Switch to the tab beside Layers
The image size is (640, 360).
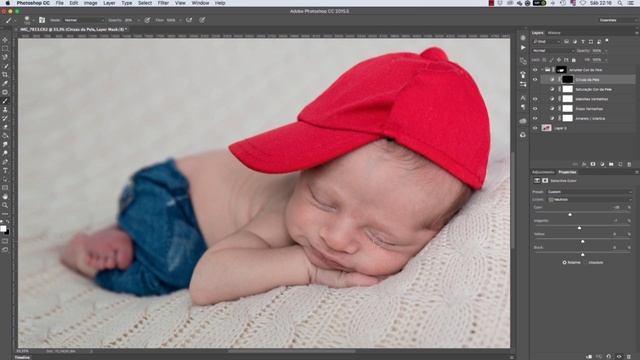(x=554, y=33)
